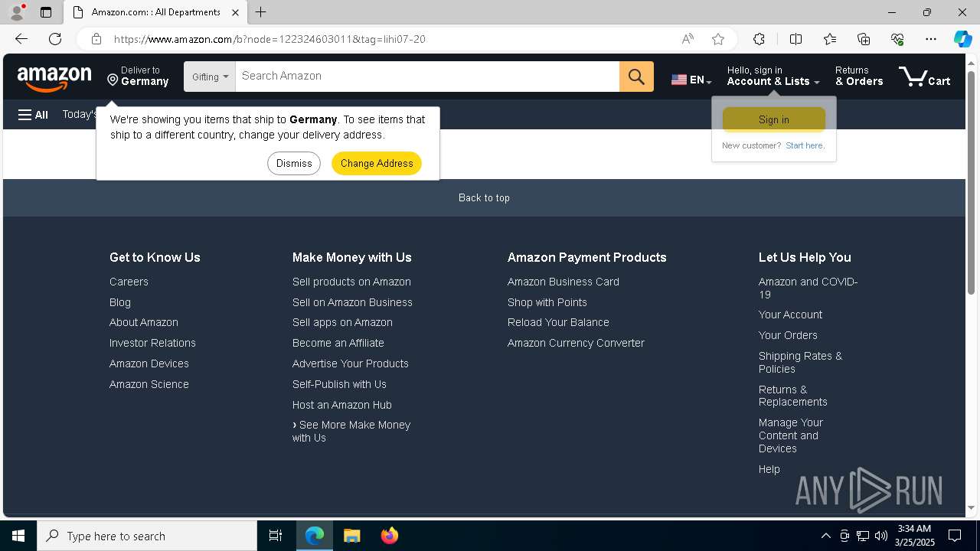Viewport: 980px width, 551px height.
Task: Click Back to top bar
Action: pyautogui.click(x=484, y=197)
